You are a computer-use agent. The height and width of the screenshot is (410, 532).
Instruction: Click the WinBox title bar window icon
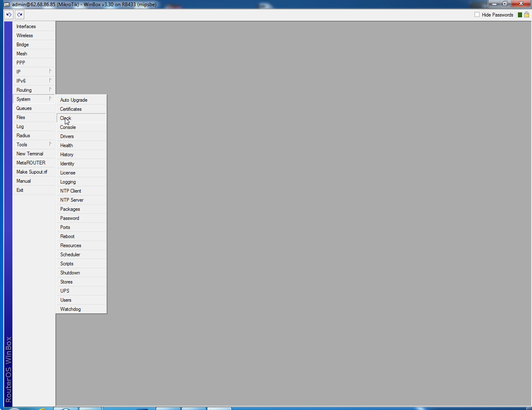coord(7,4)
